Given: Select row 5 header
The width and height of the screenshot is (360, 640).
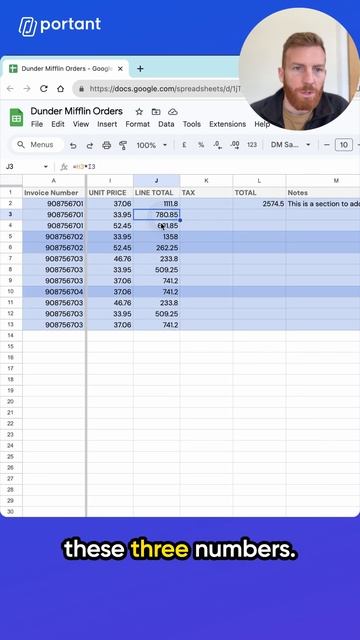Looking at the screenshot, I should [11, 237].
